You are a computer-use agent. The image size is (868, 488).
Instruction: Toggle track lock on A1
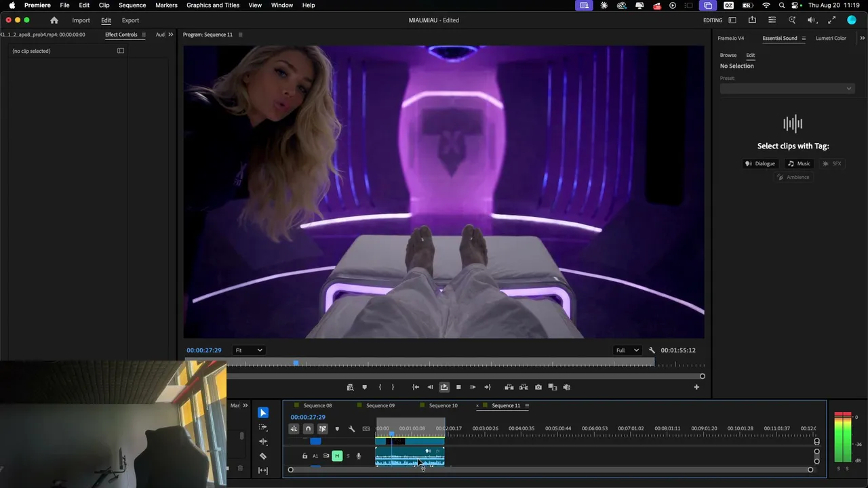[x=304, y=456]
